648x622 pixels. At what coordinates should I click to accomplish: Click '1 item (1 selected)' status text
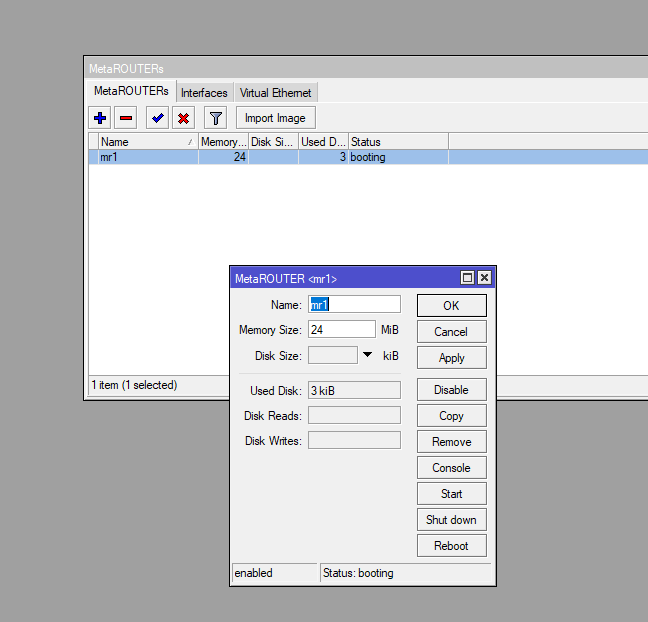coord(134,385)
